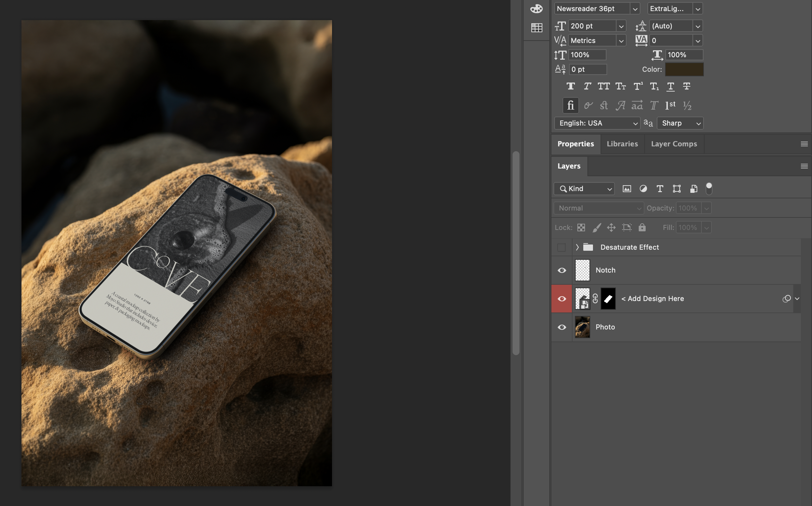This screenshot has width=812, height=506.
Task: Open the swatches grid panel icon
Action: 536,28
